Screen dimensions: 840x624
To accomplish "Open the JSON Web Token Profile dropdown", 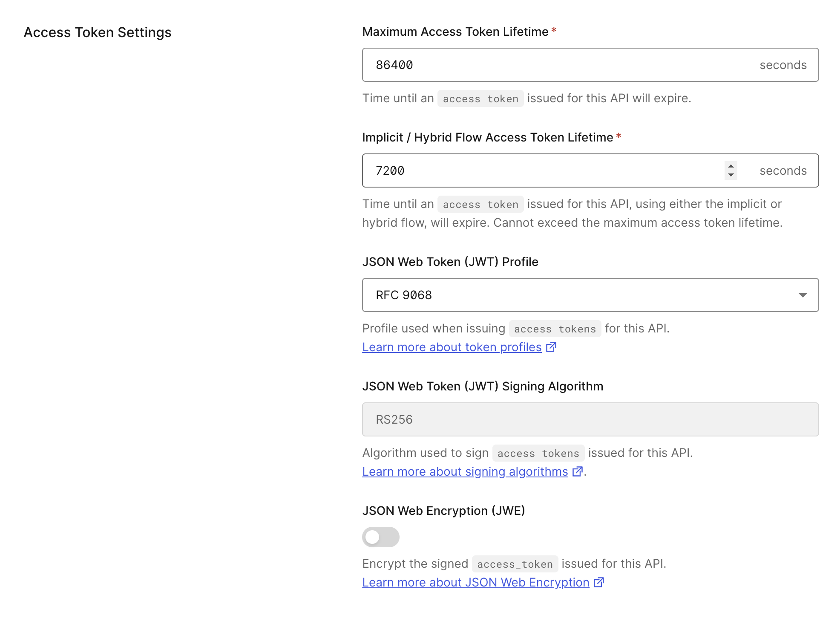I will tap(590, 295).
